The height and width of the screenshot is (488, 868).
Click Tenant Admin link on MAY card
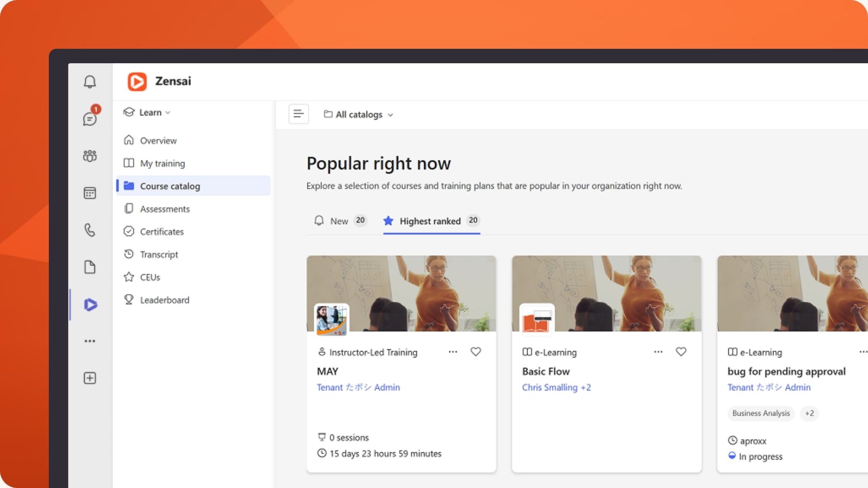coord(358,387)
